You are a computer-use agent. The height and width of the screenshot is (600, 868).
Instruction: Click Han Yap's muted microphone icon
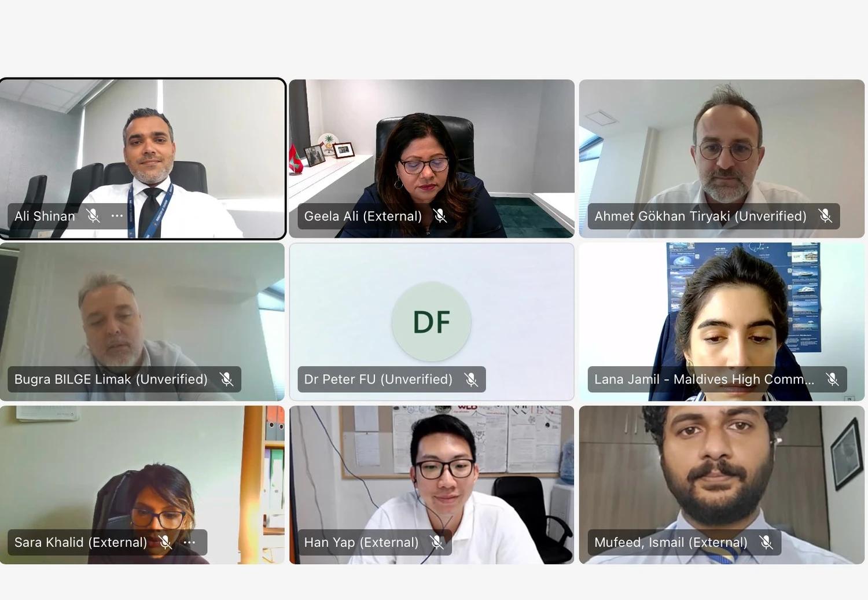click(436, 542)
